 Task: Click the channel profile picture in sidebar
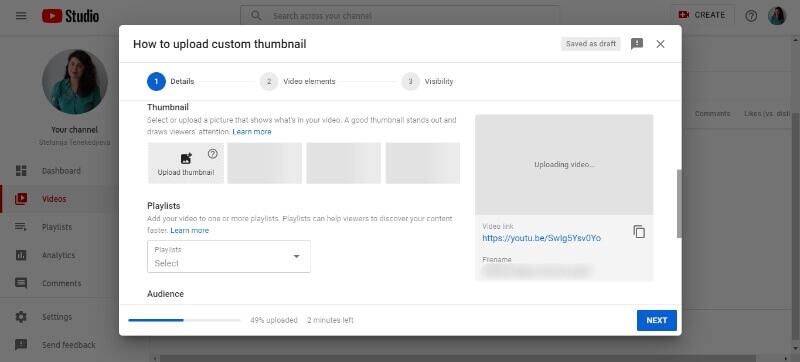tap(75, 82)
